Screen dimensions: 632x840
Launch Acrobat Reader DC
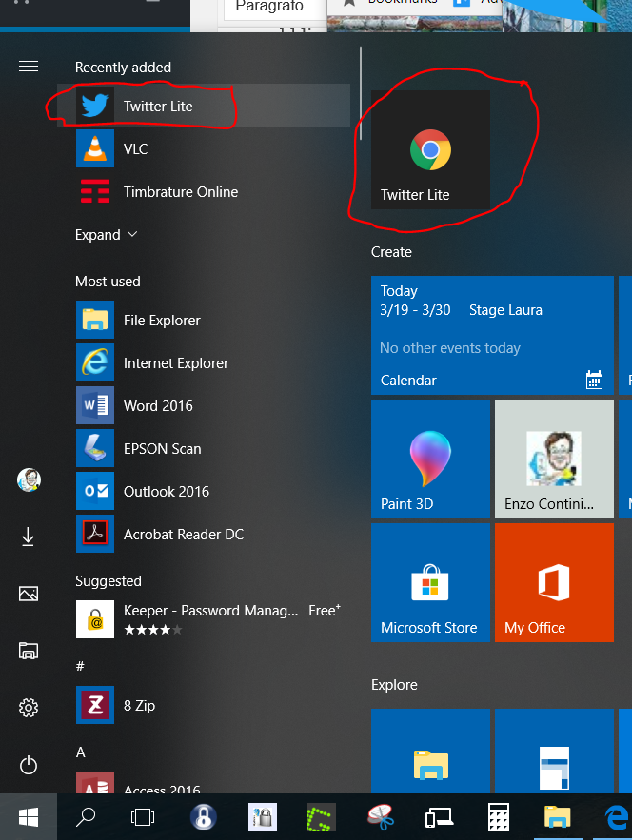[x=183, y=535]
